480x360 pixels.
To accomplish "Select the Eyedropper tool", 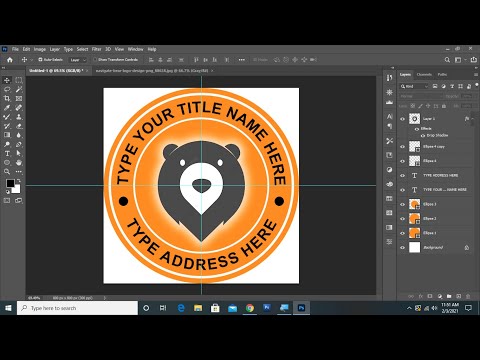I will pyautogui.click(x=7, y=108).
